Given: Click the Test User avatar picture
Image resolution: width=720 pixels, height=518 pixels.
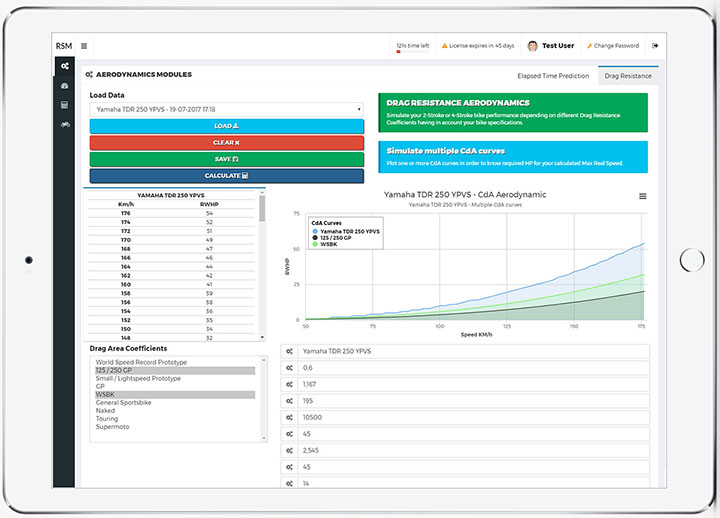Looking at the screenshot, I should (x=533, y=46).
